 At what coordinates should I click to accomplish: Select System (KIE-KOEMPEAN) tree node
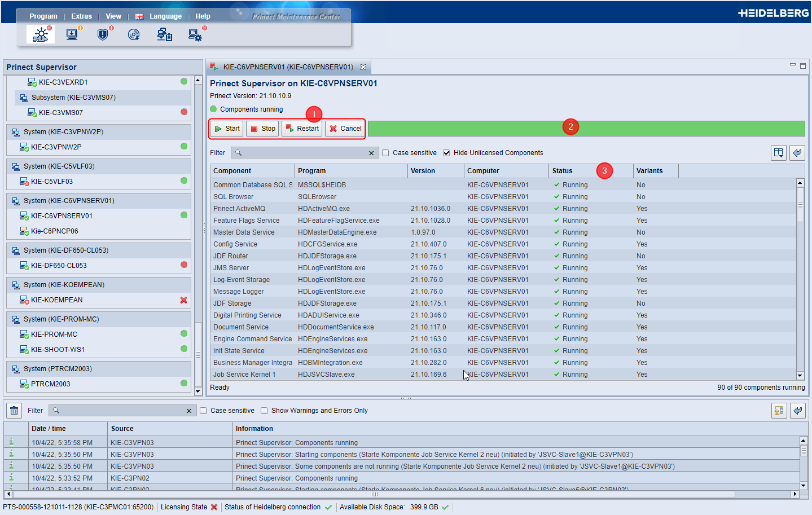coord(64,285)
